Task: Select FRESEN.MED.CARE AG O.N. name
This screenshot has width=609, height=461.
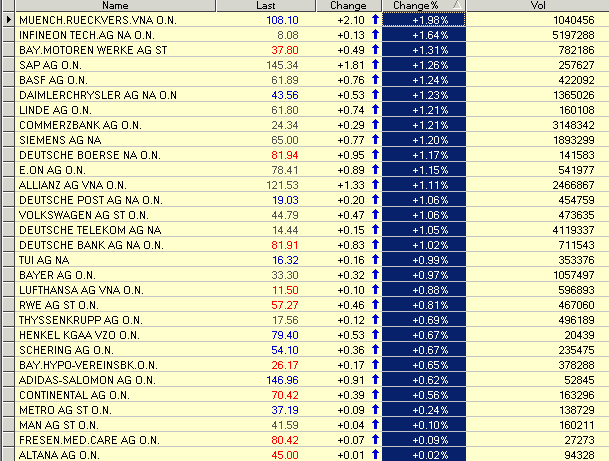Action: click(x=89, y=440)
